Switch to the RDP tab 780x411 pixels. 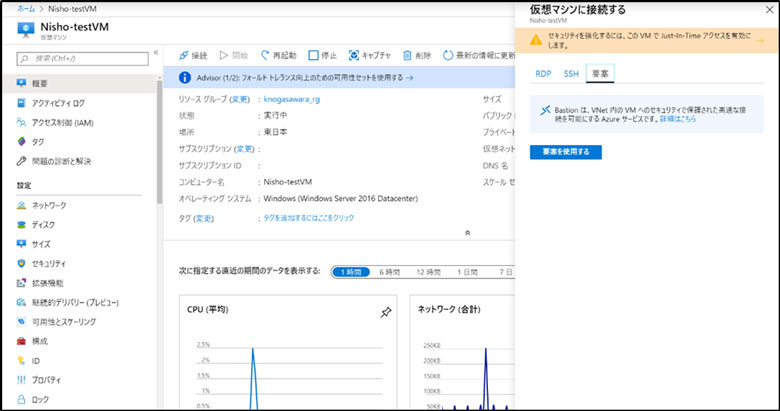point(543,73)
